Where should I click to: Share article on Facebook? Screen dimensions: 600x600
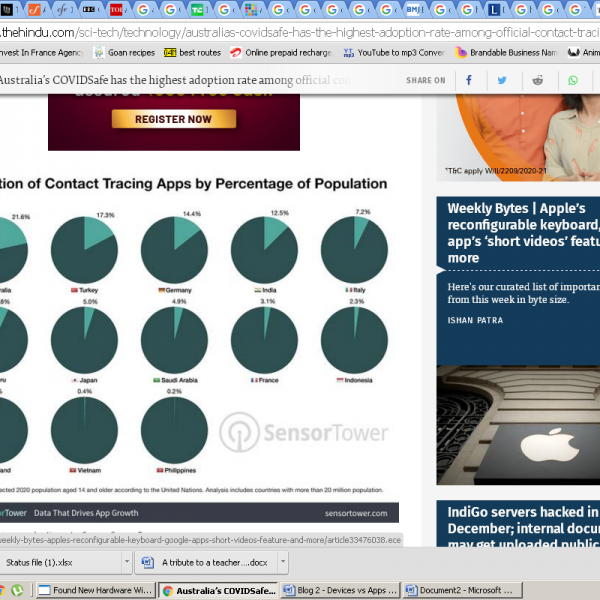[x=469, y=80]
